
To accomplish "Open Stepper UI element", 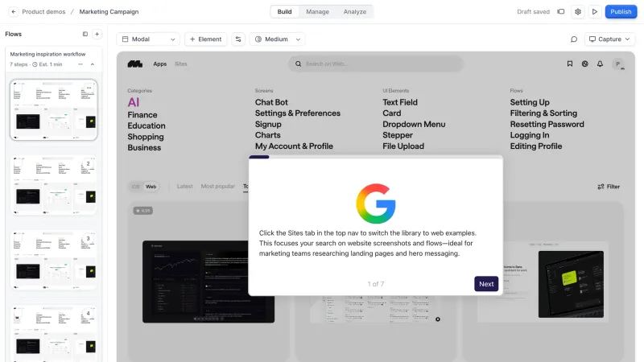I will coord(398,135).
